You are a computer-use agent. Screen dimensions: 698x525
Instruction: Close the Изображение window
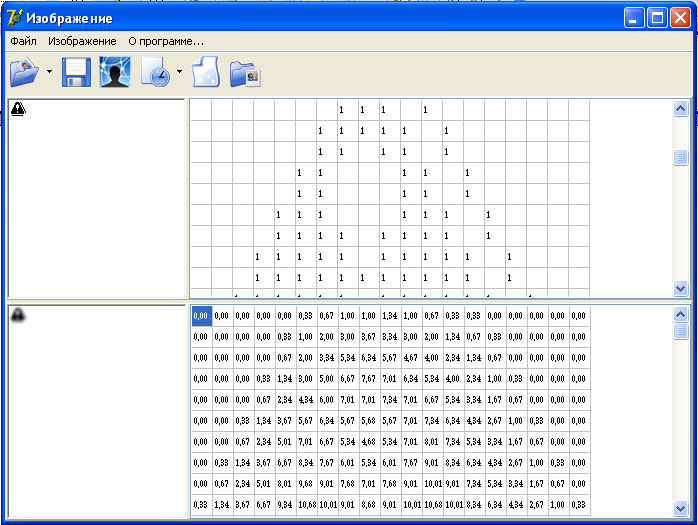click(681, 18)
